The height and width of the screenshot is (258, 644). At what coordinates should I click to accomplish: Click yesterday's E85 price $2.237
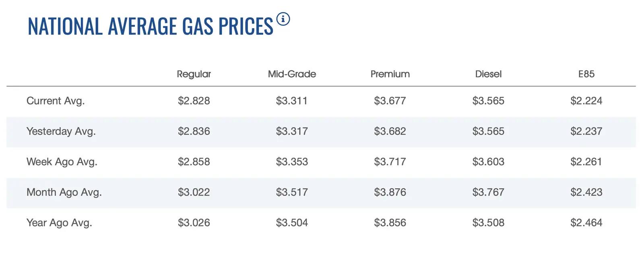click(586, 131)
